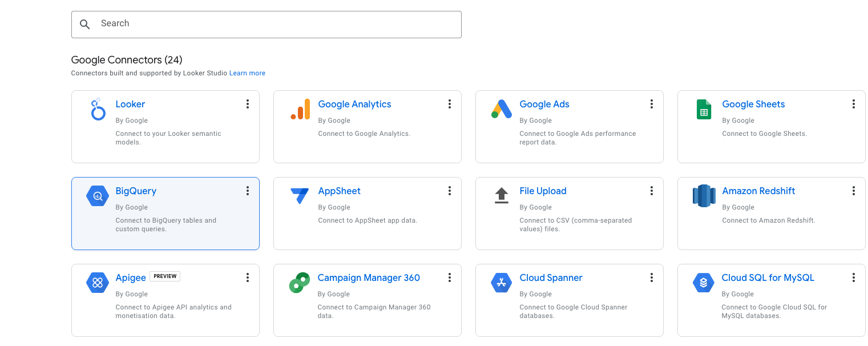Image resolution: width=868 pixels, height=346 pixels.
Task: Select the Apigee connector title
Action: 131,278
